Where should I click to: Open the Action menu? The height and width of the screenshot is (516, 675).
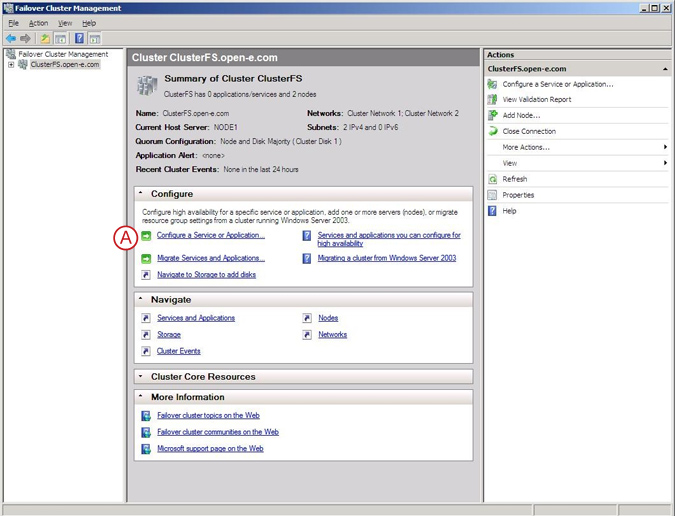tap(38, 23)
